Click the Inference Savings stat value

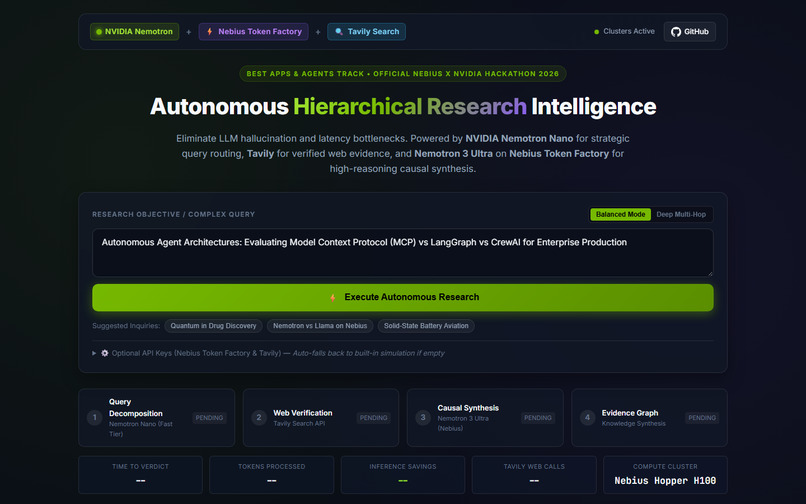402,481
